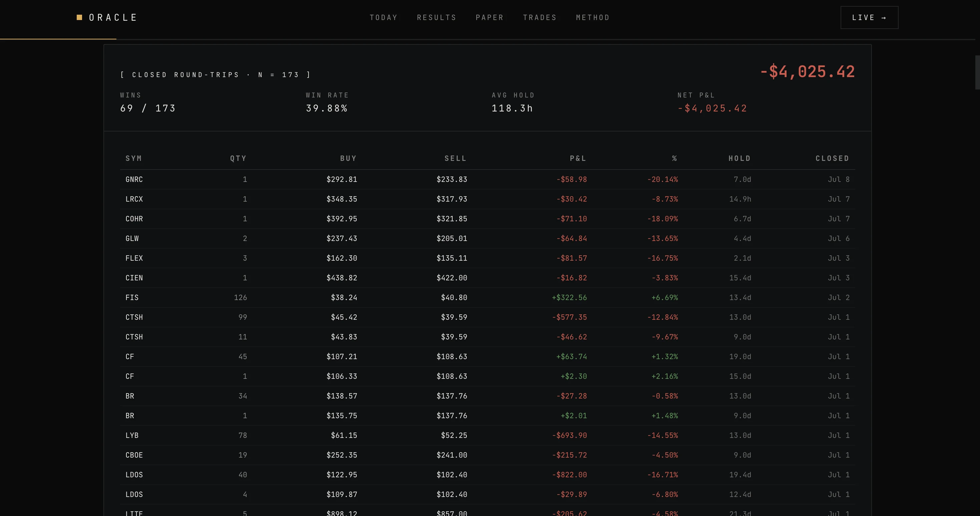This screenshot has width=980, height=516.
Task: Click the LIVE → button
Action: point(869,17)
